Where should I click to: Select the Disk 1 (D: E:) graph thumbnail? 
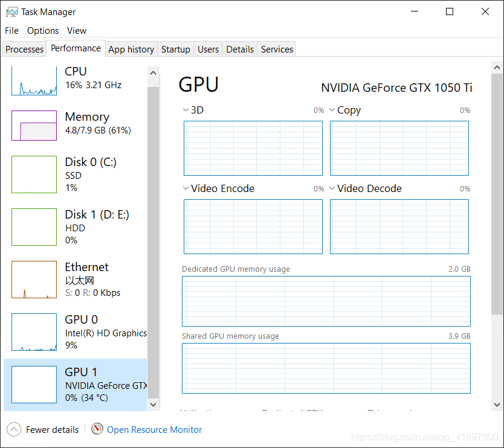coord(34,227)
